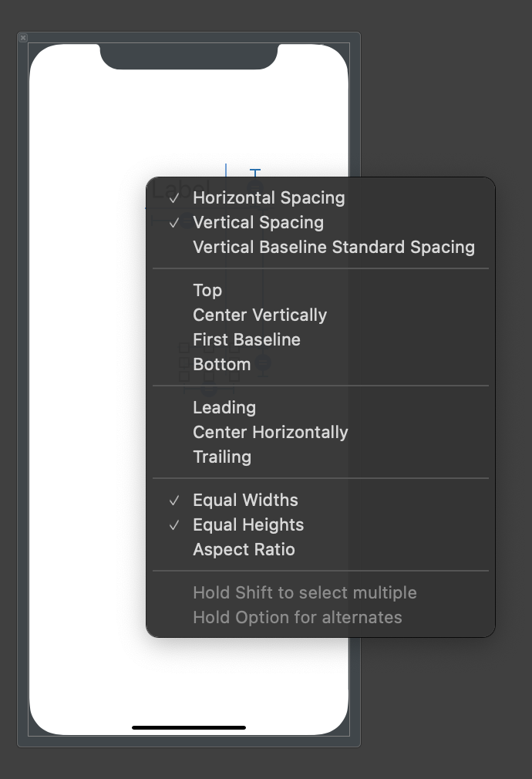Select the Bottom alignment constraint
The width and height of the screenshot is (532, 779).
tap(222, 364)
